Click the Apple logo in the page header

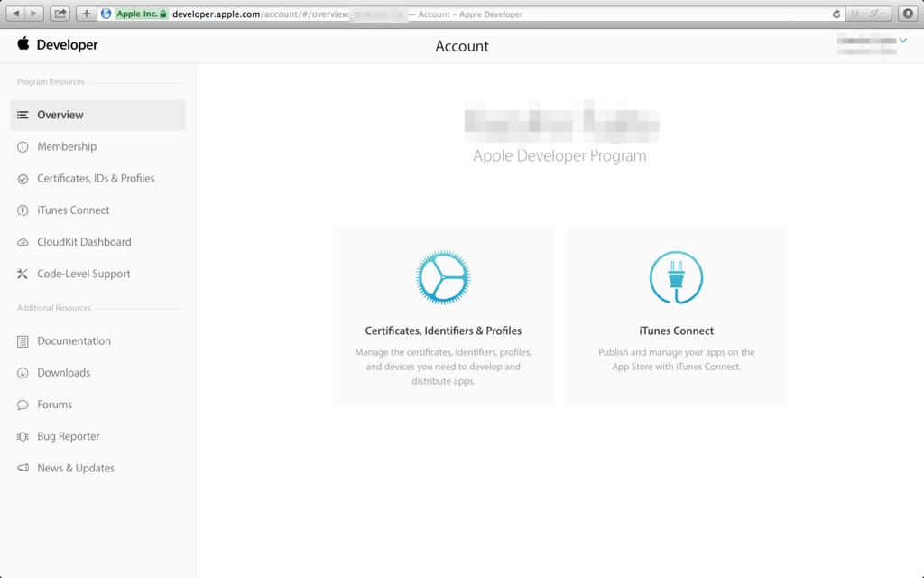[23, 43]
